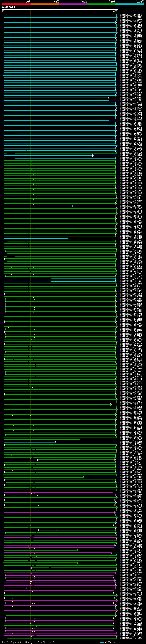Select hit label UniRef100_B0BNF9
This screenshot has width=146, height=644.
tap(131, 176)
